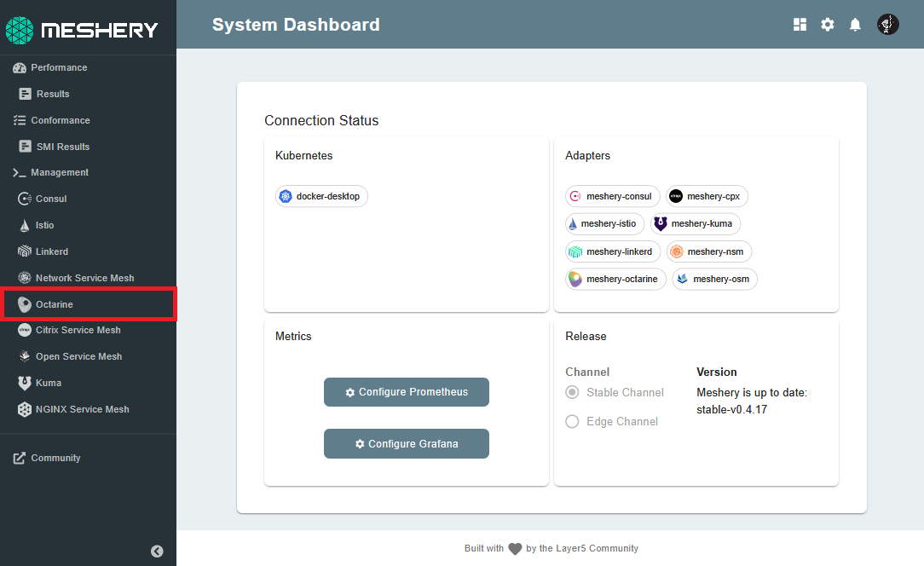
Task: Go to SMI Results page
Action: 62,147
